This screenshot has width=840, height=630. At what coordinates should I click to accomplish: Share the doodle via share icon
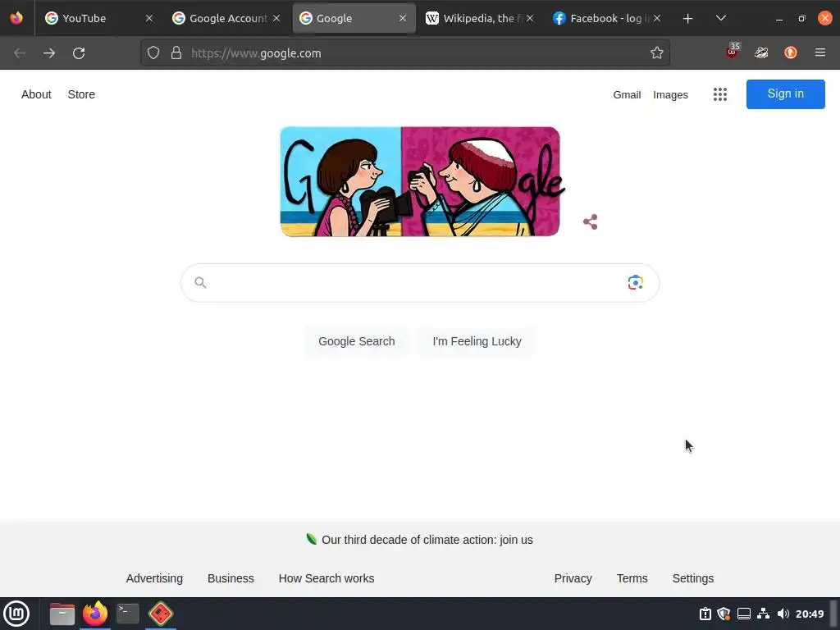(591, 221)
